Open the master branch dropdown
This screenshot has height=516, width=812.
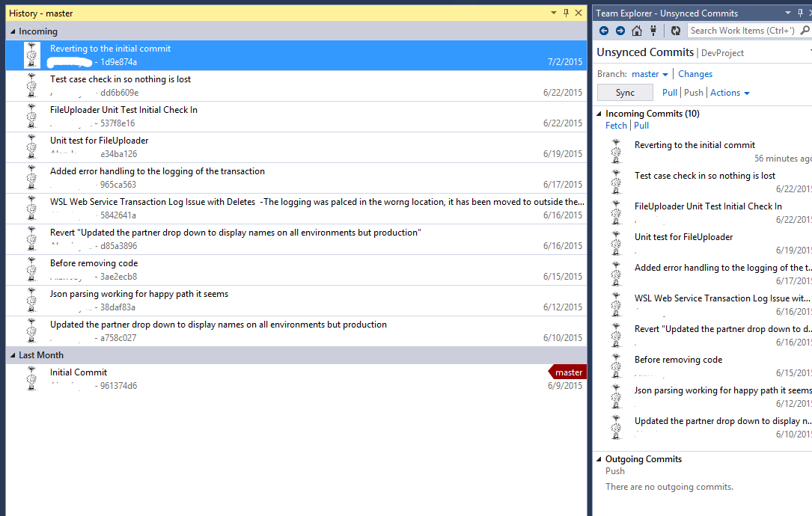point(650,74)
